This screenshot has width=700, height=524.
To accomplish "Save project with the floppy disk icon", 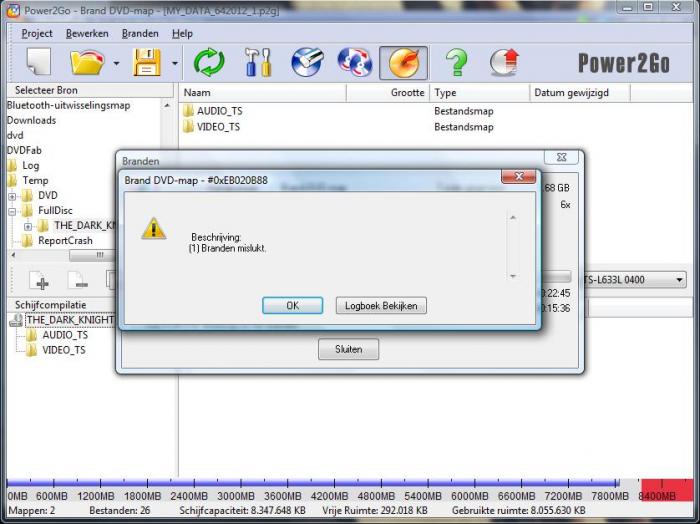I will point(147,62).
